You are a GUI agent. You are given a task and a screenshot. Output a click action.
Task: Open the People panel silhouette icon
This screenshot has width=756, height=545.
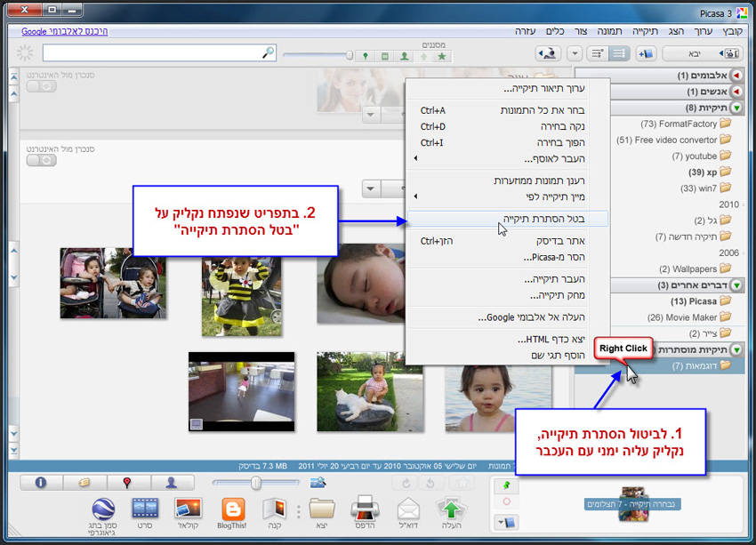click(171, 483)
